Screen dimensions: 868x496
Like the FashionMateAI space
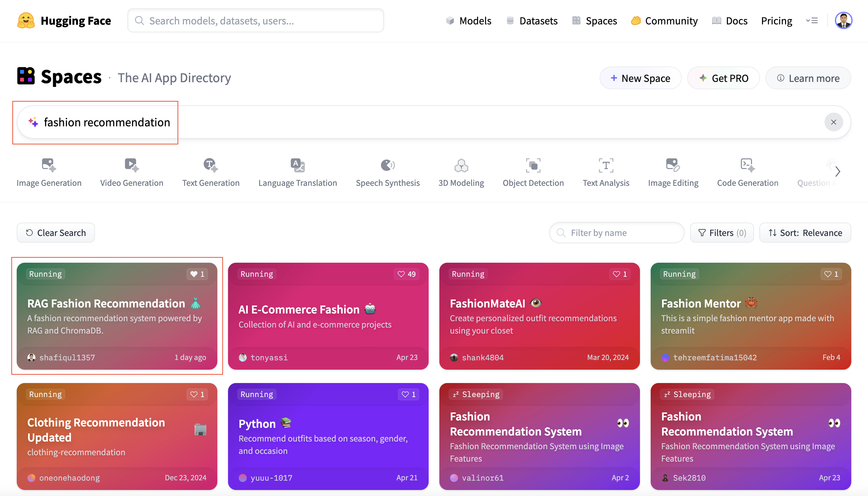620,274
